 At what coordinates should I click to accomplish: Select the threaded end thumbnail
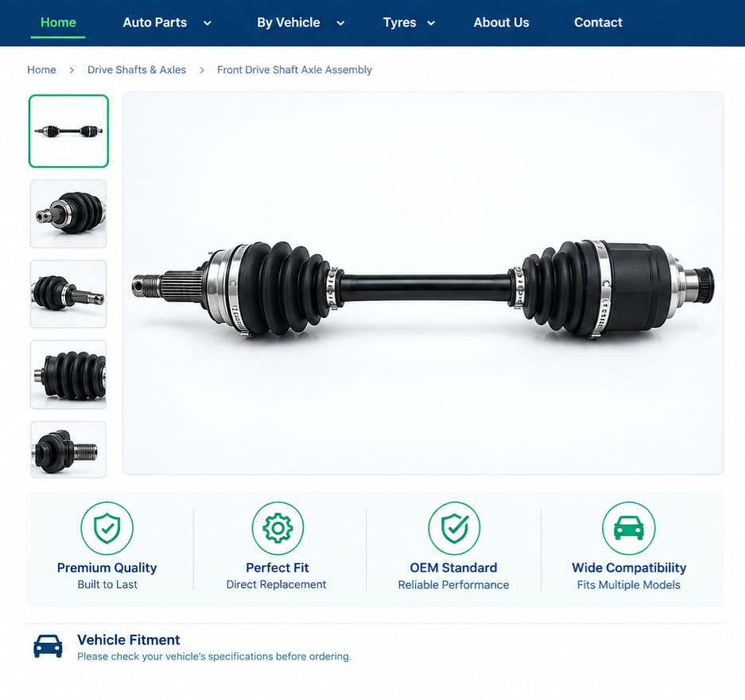68,449
